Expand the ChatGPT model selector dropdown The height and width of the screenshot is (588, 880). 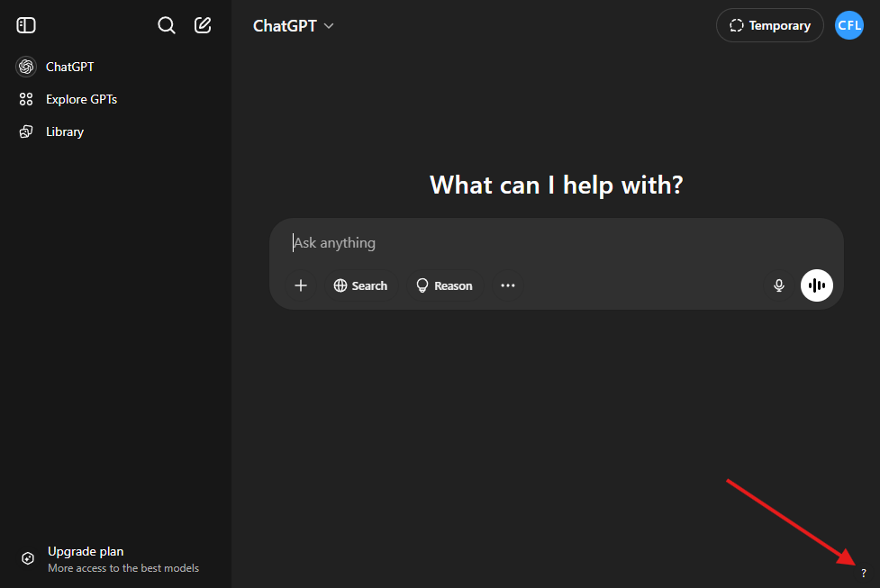pyautogui.click(x=294, y=26)
